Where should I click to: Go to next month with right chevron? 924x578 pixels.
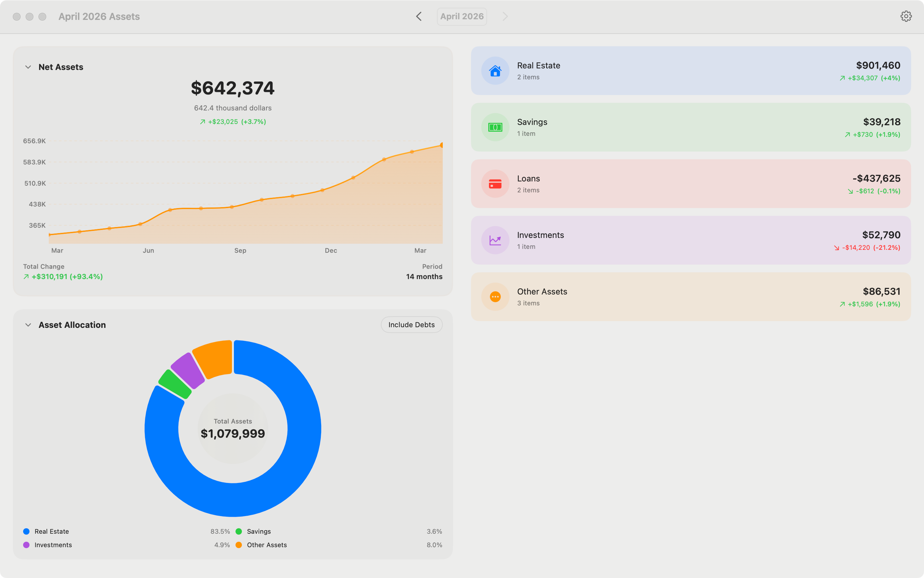[x=505, y=16]
